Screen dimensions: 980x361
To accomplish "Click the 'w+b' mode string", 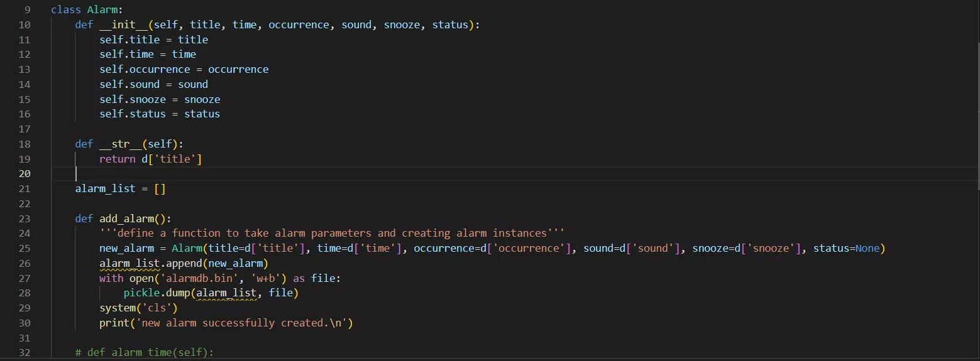I will (x=268, y=278).
